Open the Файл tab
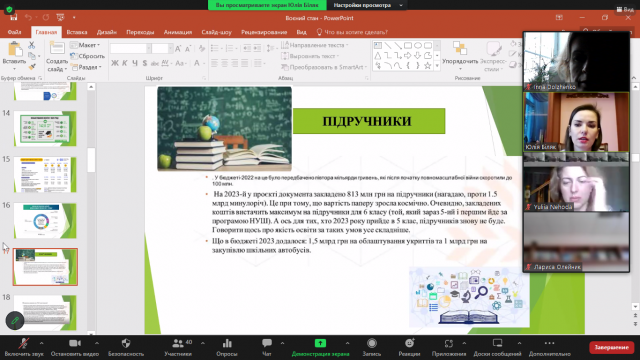Viewport: 640px width, 360px height. pyautogui.click(x=14, y=32)
